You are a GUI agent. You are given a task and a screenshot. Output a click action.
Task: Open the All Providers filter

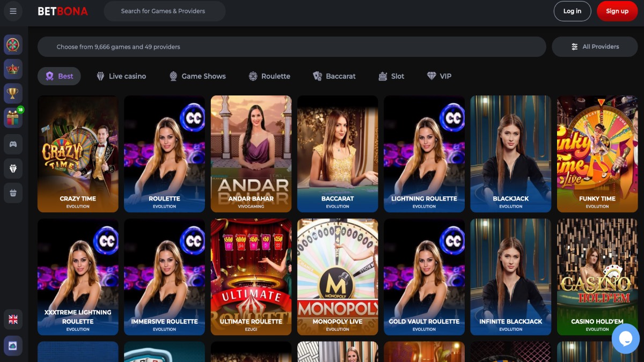tap(595, 47)
